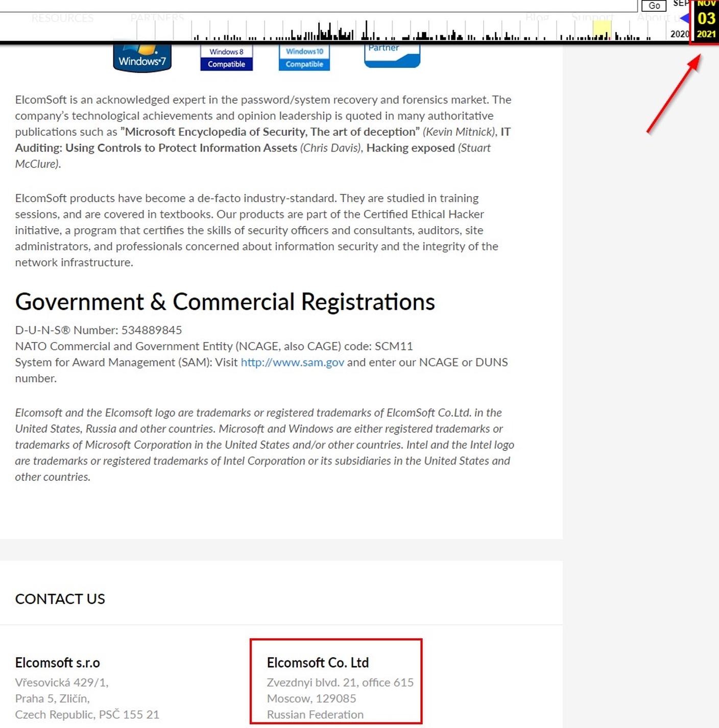This screenshot has height=728, width=719.
Task: Click the Moscow, 129085 address line
Action: coord(311,698)
